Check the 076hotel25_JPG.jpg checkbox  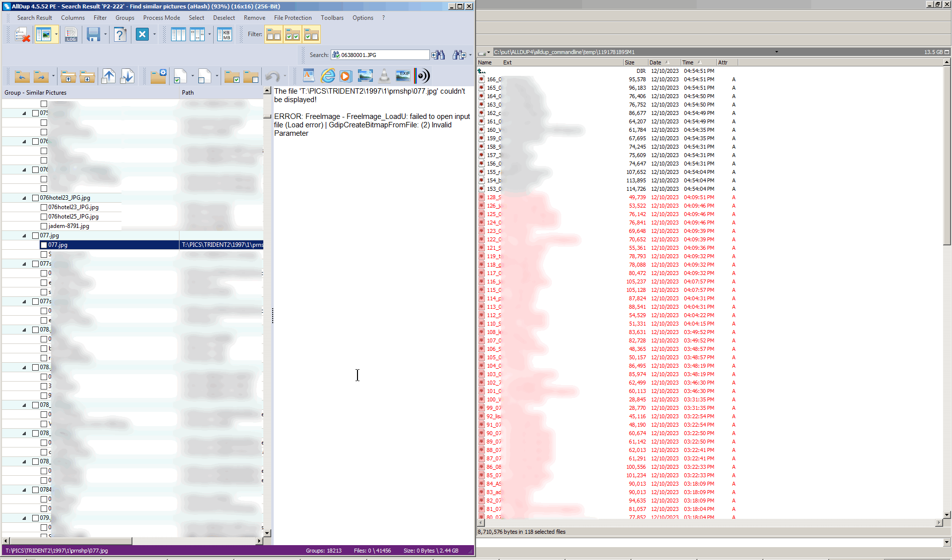[x=44, y=217]
